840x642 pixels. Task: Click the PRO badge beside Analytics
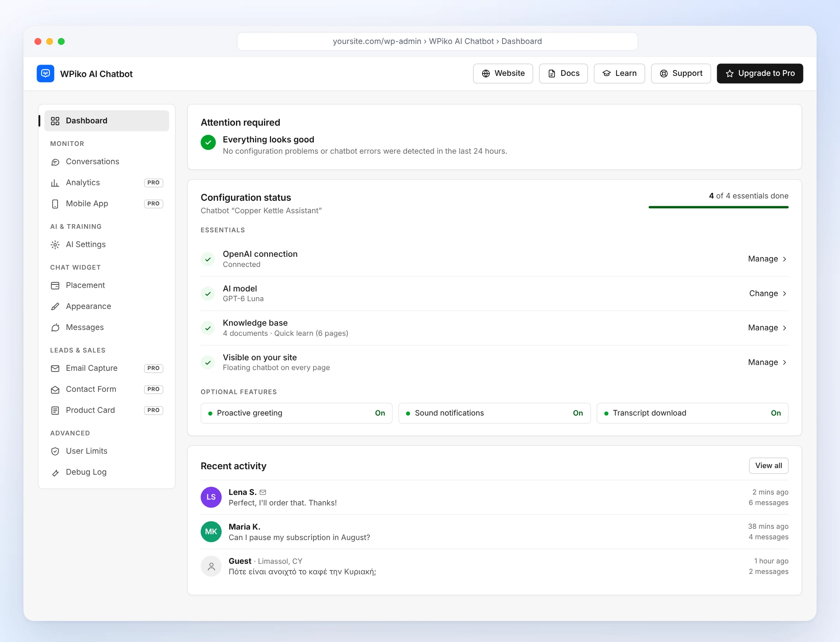pos(154,183)
